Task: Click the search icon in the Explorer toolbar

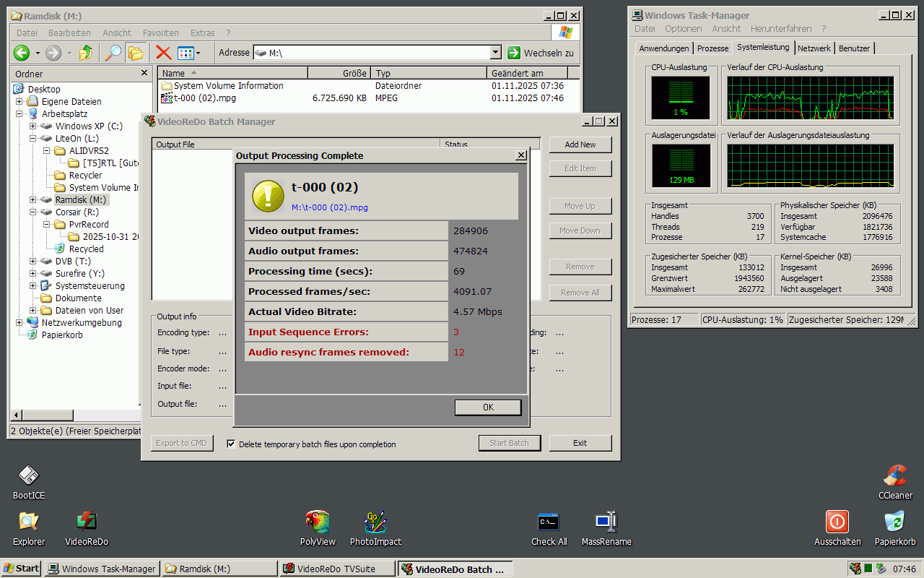Action: coord(114,53)
